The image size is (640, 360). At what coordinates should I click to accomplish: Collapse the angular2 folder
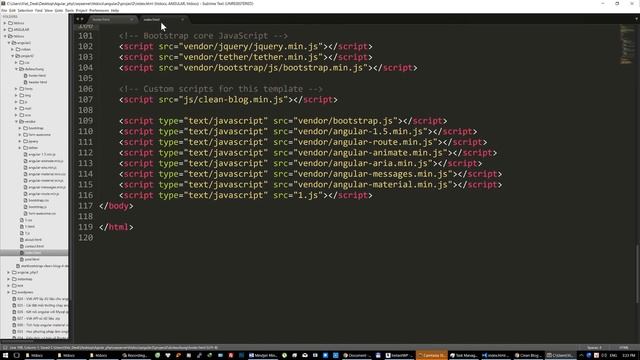(9, 42)
